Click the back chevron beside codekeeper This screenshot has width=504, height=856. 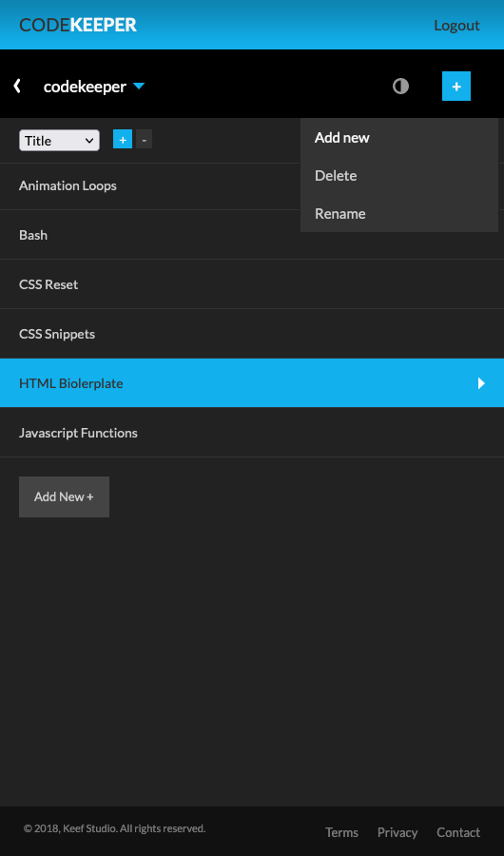[x=17, y=86]
